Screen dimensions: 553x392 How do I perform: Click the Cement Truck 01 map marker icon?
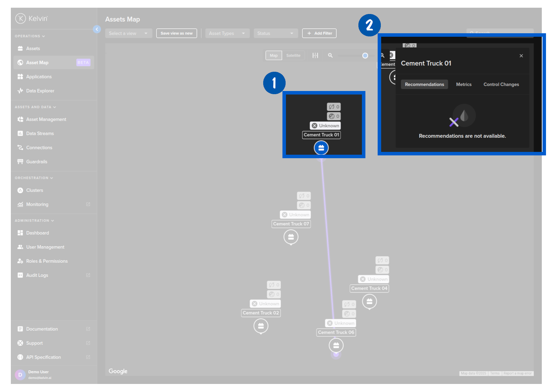tap(321, 148)
